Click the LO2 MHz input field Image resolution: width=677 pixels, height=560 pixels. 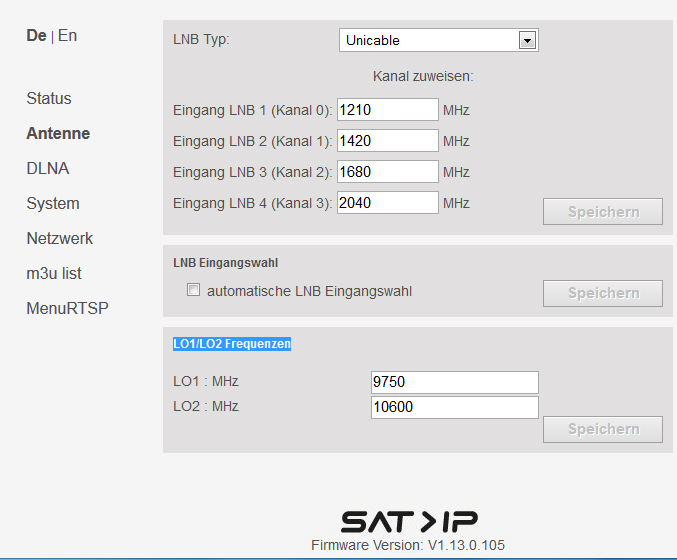(x=454, y=407)
